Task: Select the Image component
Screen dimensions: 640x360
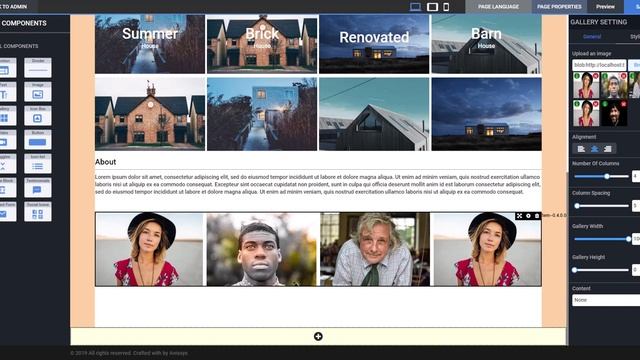Action: click(38, 92)
